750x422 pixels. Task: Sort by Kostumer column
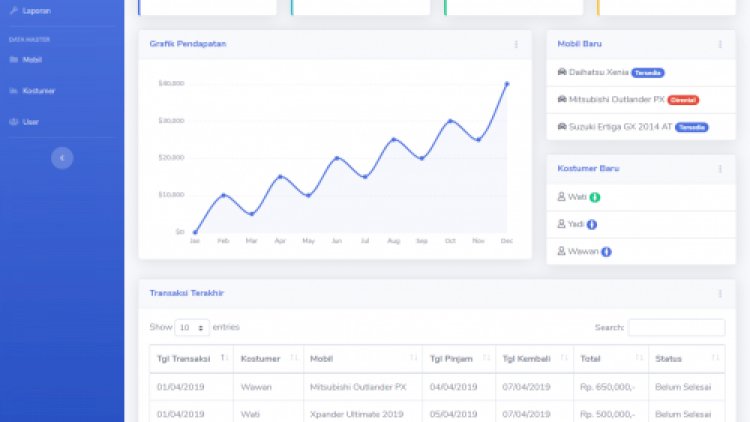click(x=268, y=359)
